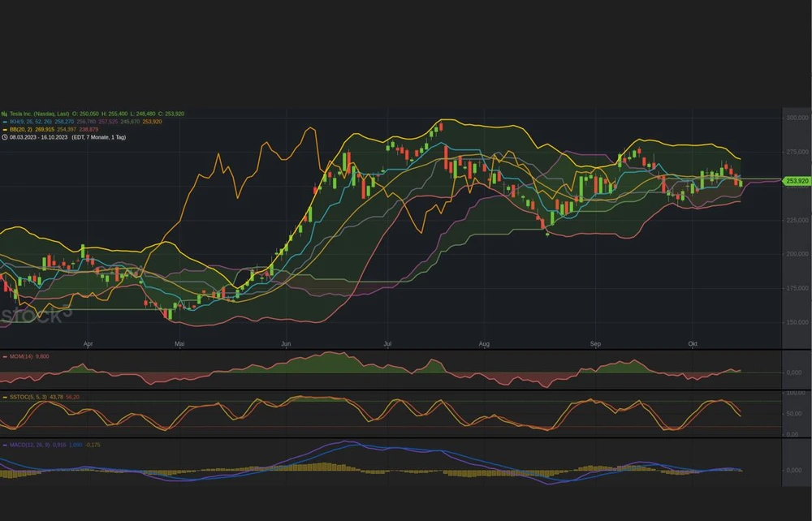Click the 200,000 level on price axis
The height and width of the screenshot is (521, 812).
[x=797, y=254]
